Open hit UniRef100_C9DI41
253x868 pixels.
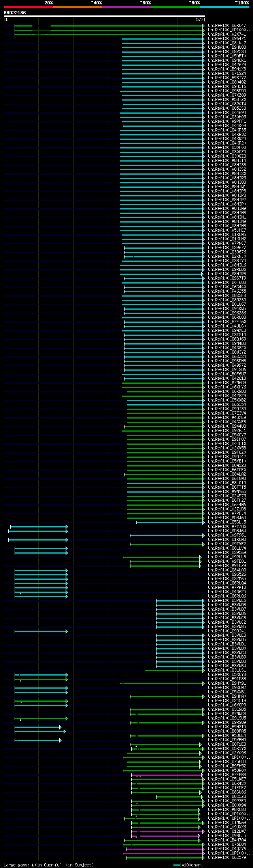(x=227, y=631)
